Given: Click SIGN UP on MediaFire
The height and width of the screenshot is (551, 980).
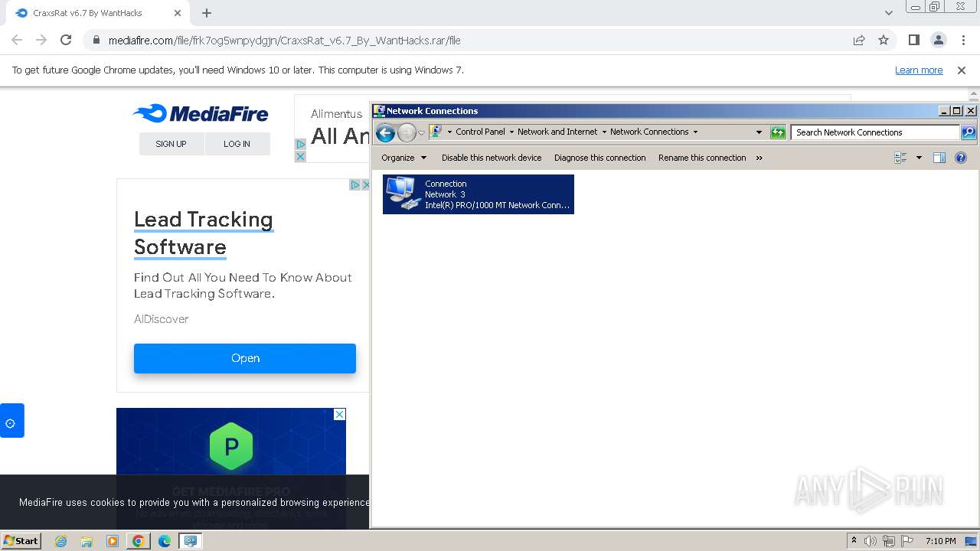Looking at the screenshot, I should click(x=171, y=144).
